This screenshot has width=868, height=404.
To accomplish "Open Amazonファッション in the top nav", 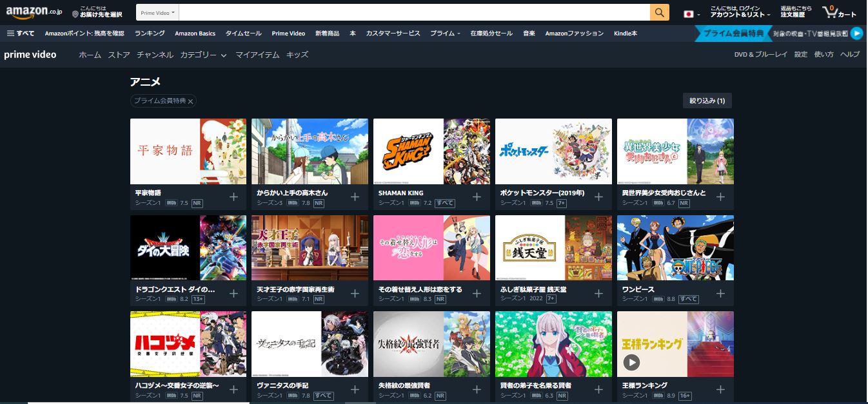I will tap(574, 34).
